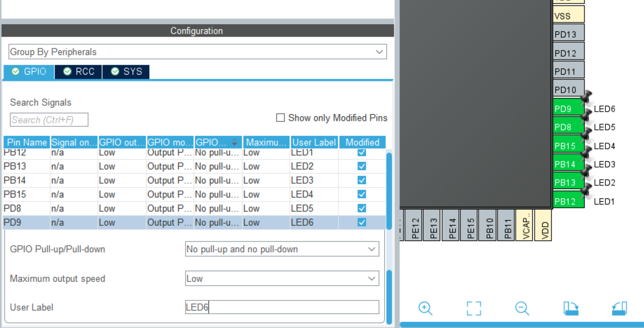Click the PD11 pin on chip
644x328 pixels.
click(x=568, y=71)
